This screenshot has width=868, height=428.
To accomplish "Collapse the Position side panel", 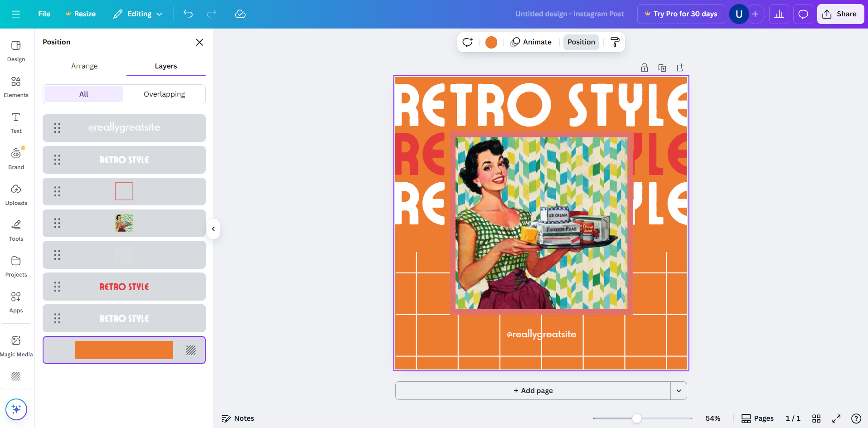I will [213, 229].
